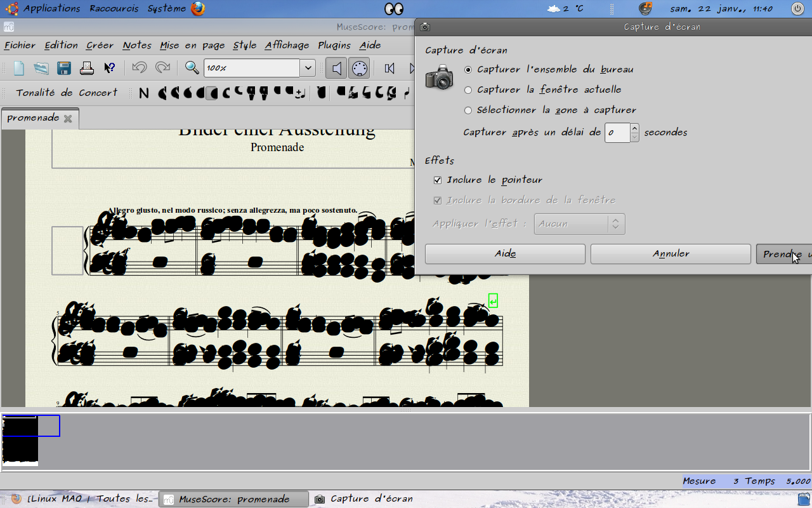This screenshot has width=812, height=508.
Task: Open the Créer menu
Action: (x=100, y=45)
